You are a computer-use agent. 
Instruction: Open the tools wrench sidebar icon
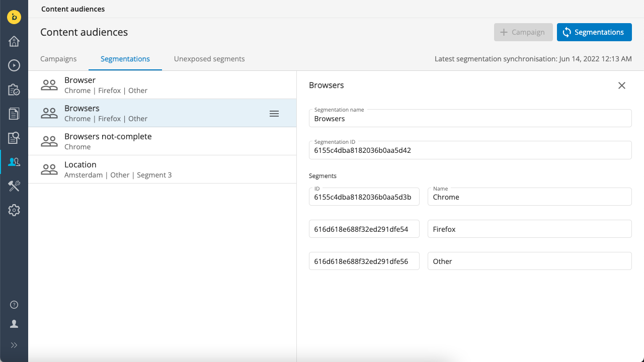14,186
